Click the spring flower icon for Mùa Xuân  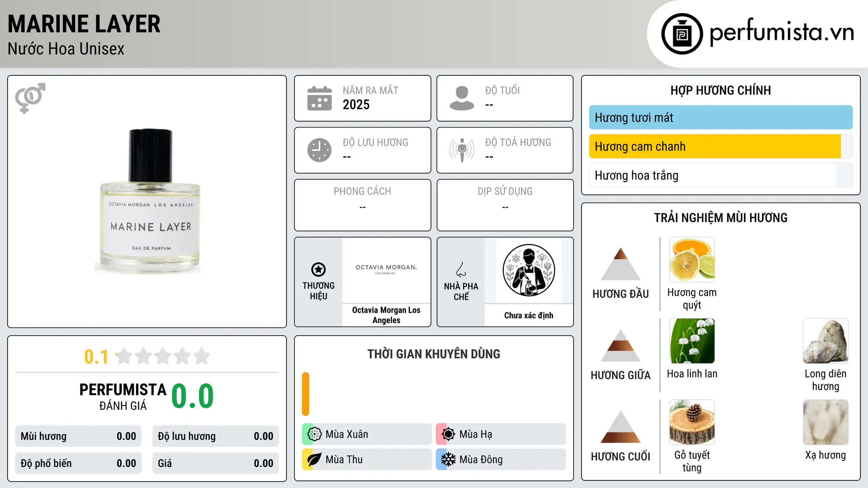(x=314, y=434)
